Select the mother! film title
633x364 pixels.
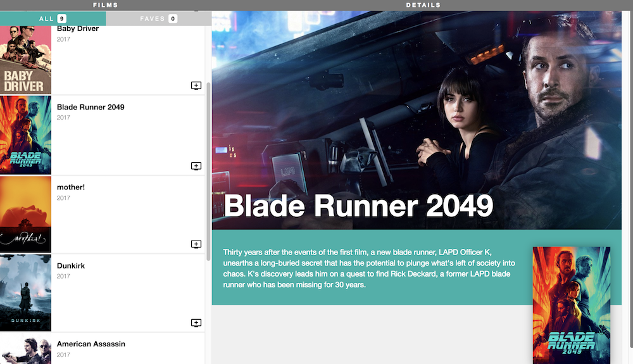71,187
